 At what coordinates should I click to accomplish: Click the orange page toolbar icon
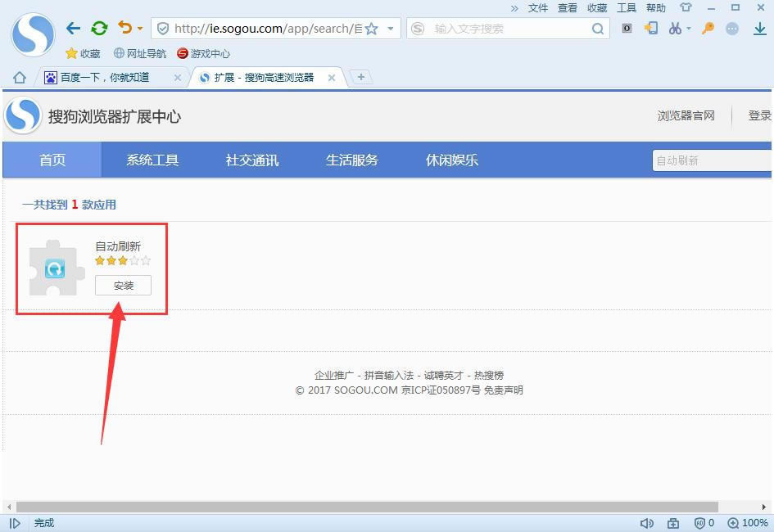[x=651, y=28]
